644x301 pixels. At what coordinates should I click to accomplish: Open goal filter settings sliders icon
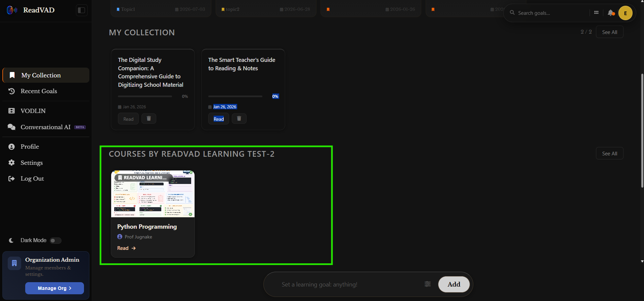[428, 284]
